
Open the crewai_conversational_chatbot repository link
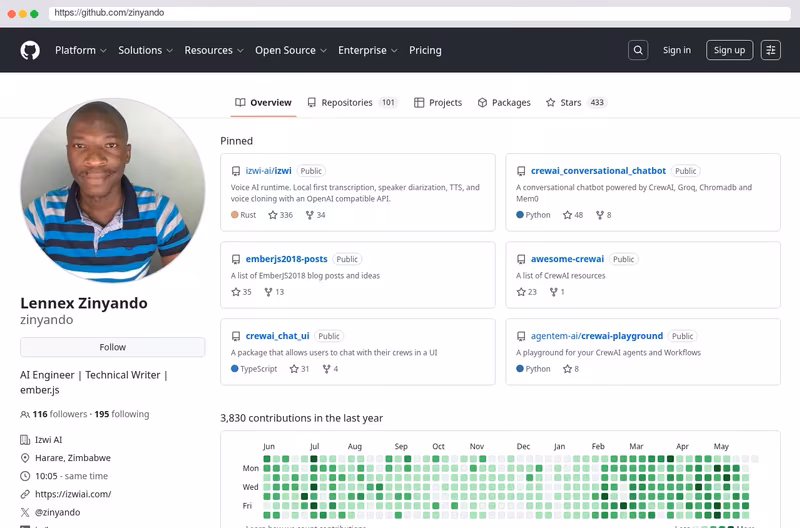(598, 171)
